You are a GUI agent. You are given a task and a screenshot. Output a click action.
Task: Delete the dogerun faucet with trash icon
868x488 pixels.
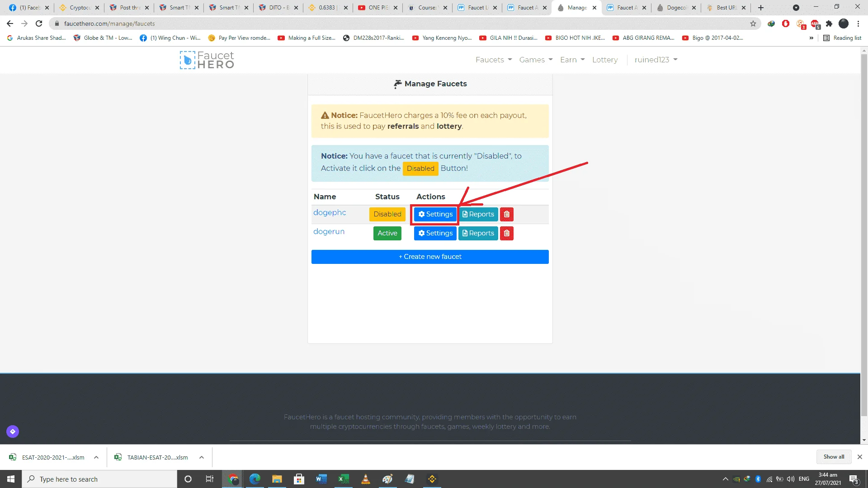click(x=506, y=233)
